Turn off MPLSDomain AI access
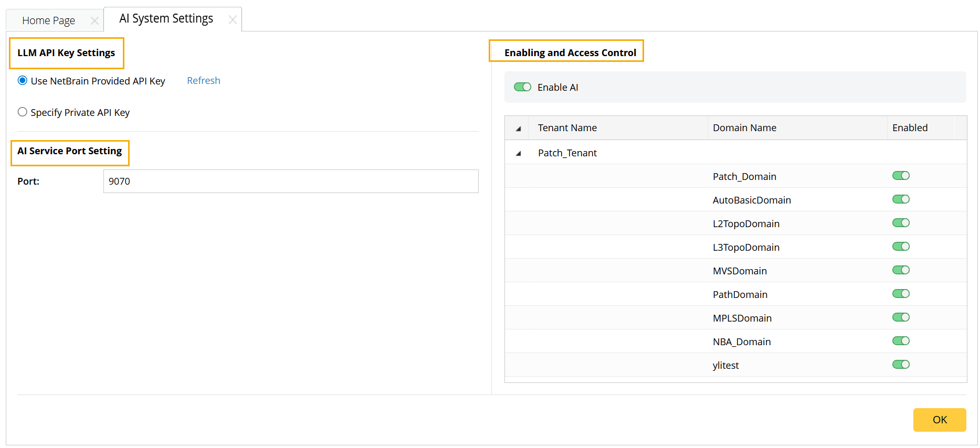980x448 pixels. click(901, 317)
